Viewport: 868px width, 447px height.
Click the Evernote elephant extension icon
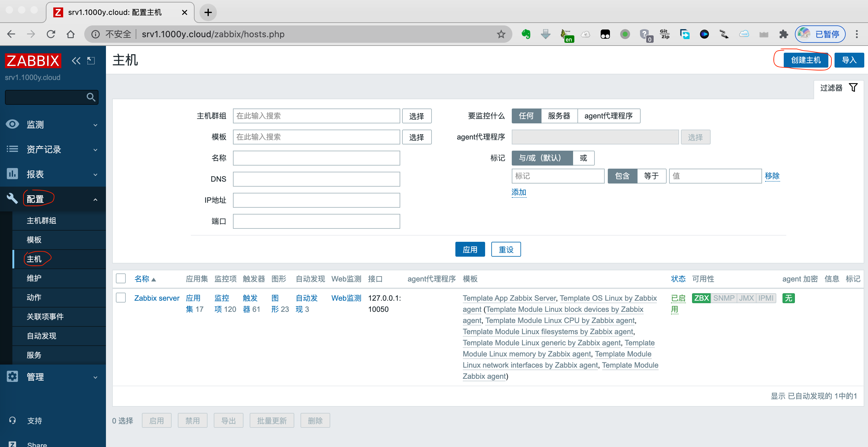point(526,34)
